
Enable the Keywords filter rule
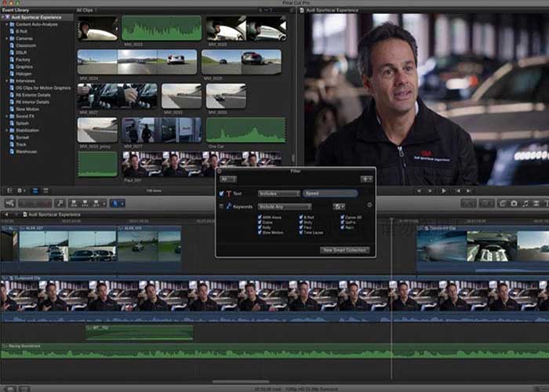[x=221, y=206]
